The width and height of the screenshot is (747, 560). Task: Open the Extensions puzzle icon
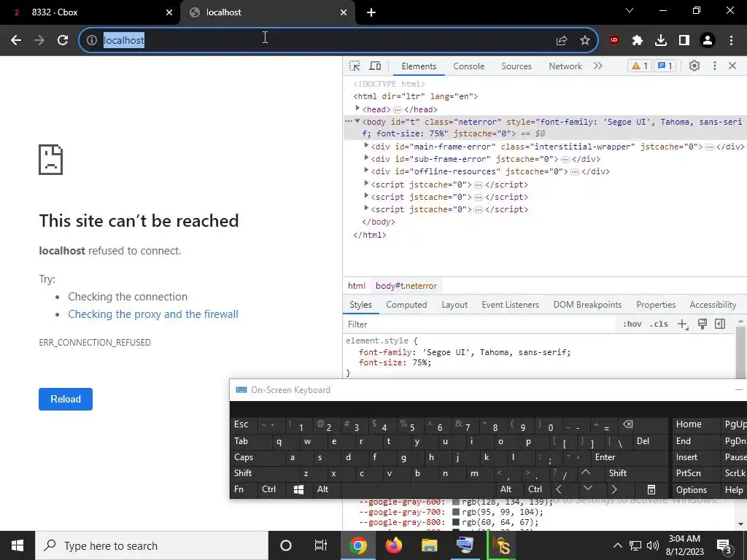[638, 40]
